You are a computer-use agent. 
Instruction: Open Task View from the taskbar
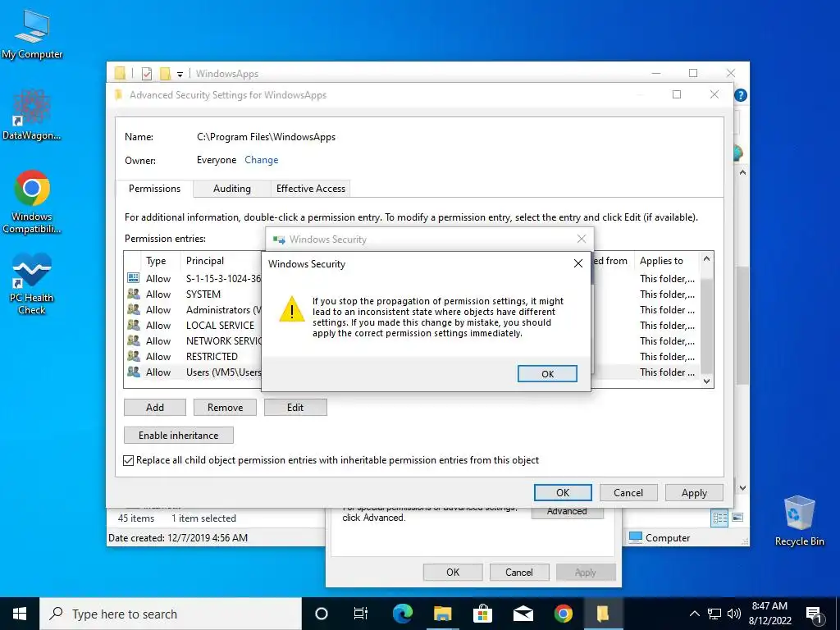point(361,614)
